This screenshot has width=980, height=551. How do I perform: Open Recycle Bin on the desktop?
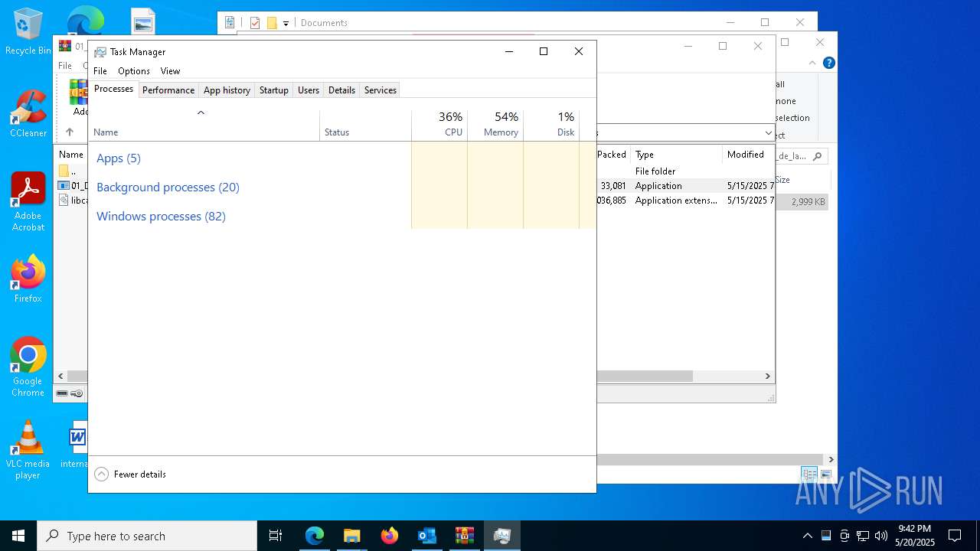[28, 32]
